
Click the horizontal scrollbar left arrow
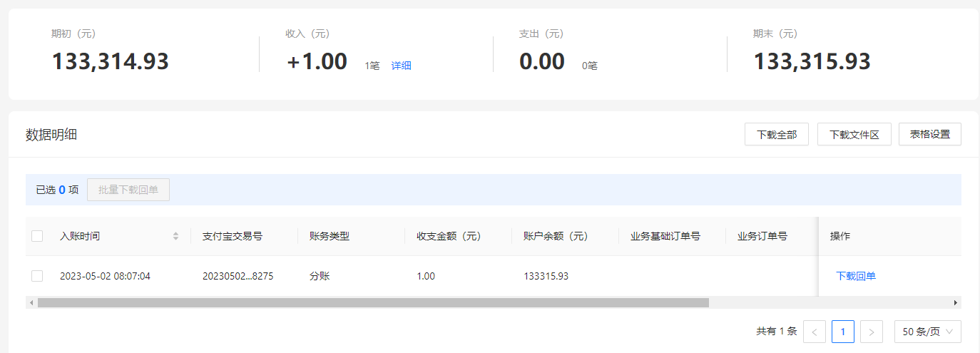click(31, 302)
